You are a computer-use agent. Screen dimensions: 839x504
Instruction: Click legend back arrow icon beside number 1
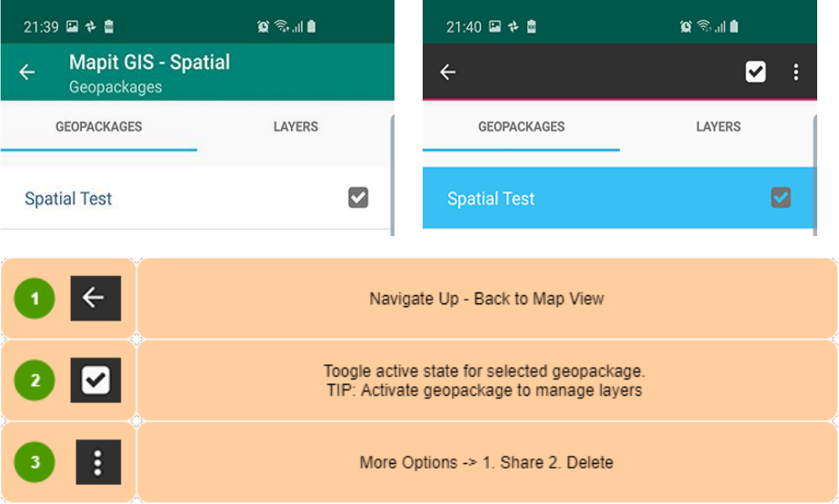pos(95,299)
